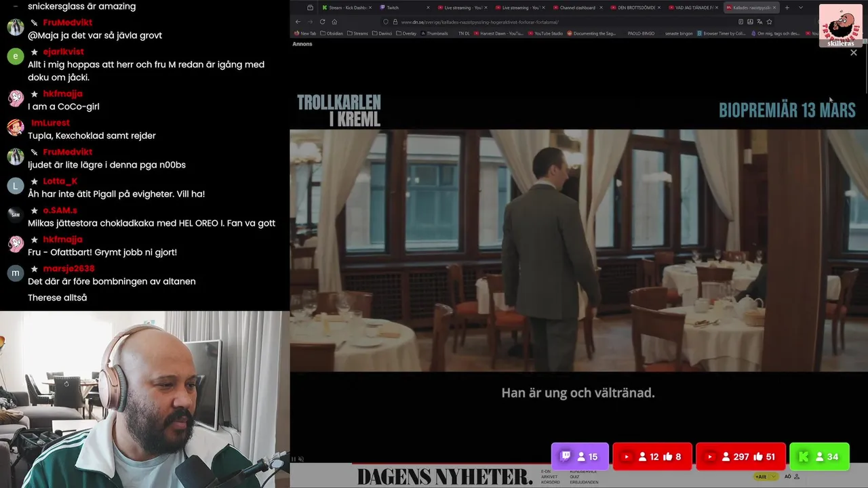868x488 pixels.
Task: Open the PAOLO-BINGO bookmark
Action: tap(641, 33)
